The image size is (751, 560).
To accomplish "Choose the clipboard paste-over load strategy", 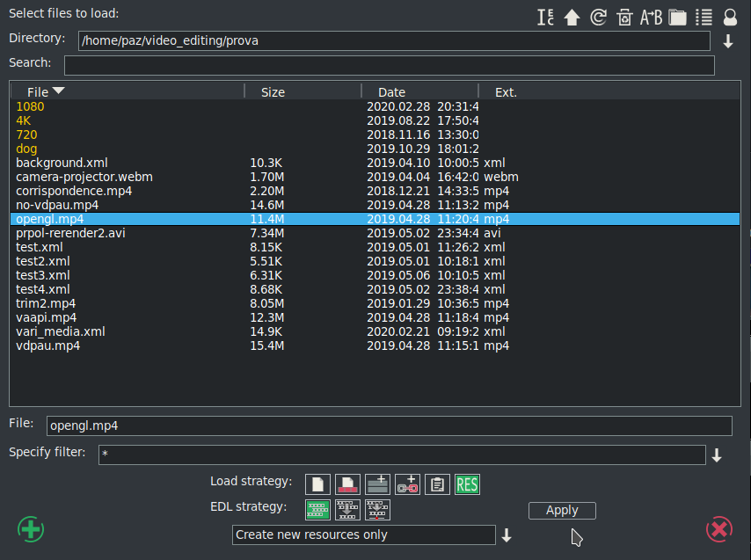I will click(437, 484).
